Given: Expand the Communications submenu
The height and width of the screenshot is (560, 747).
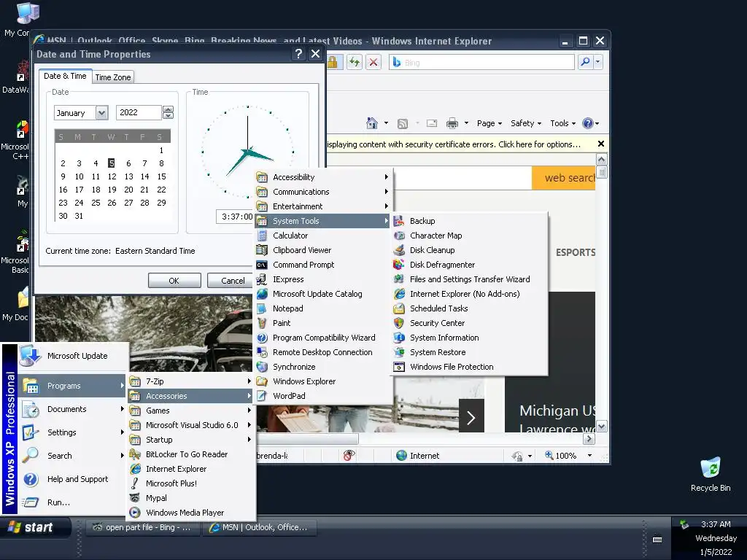Looking at the screenshot, I should pos(322,192).
